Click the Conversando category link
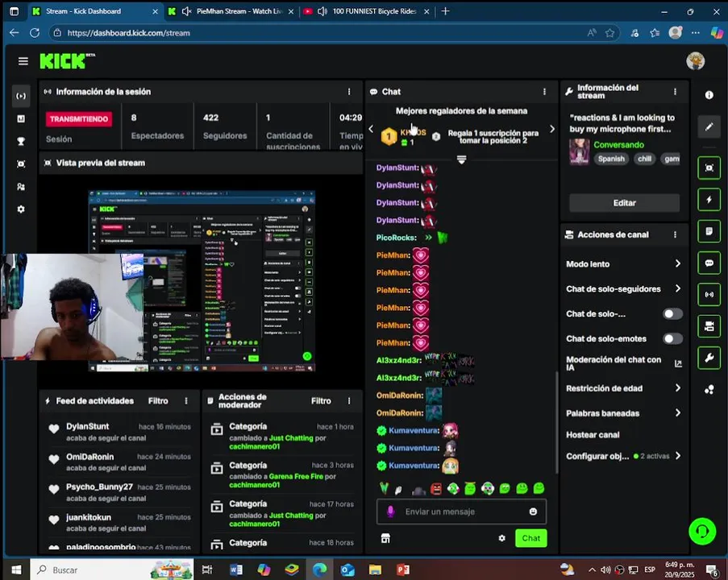728x580 pixels. pos(619,145)
